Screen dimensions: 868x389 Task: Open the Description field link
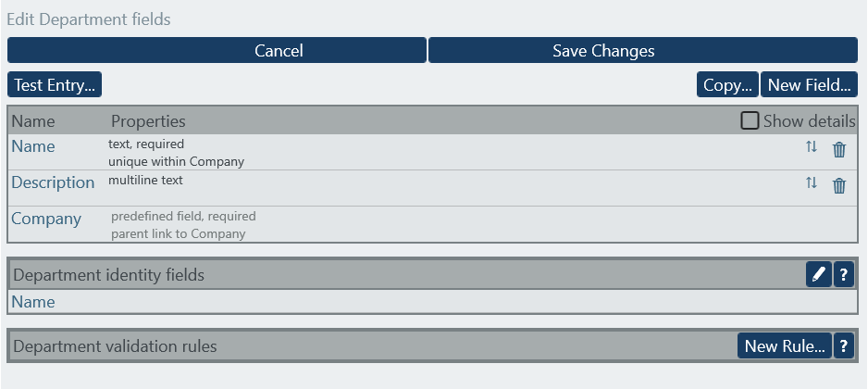[x=53, y=182]
